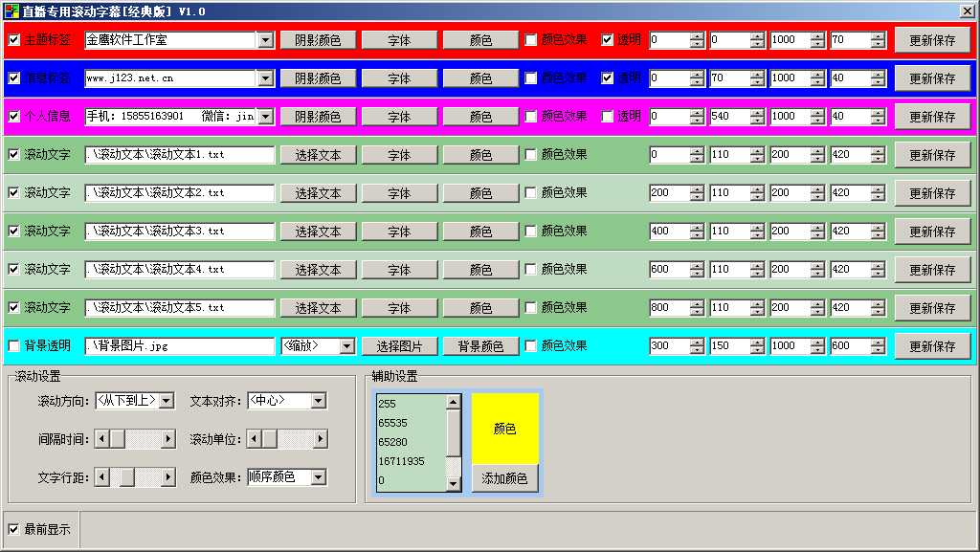Image resolution: width=980 pixels, height=552 pixels.
Task: Toggle the 最前显示 checkbox
Action: (13, 529)
